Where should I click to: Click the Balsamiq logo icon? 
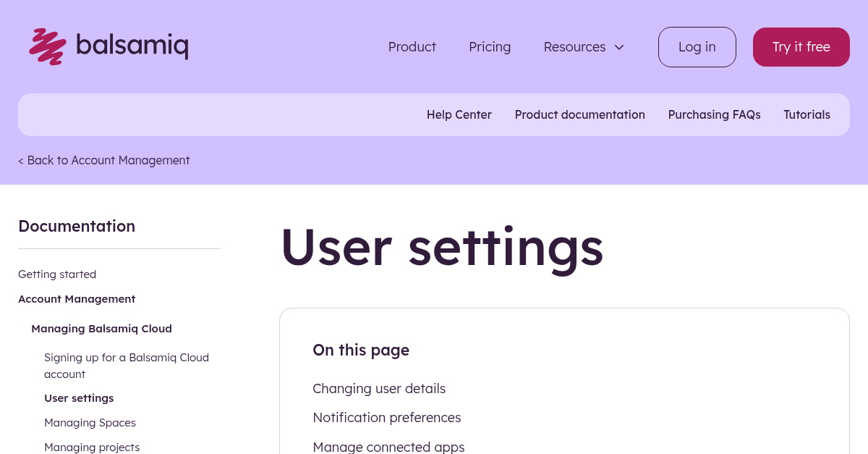click(48, 47)
